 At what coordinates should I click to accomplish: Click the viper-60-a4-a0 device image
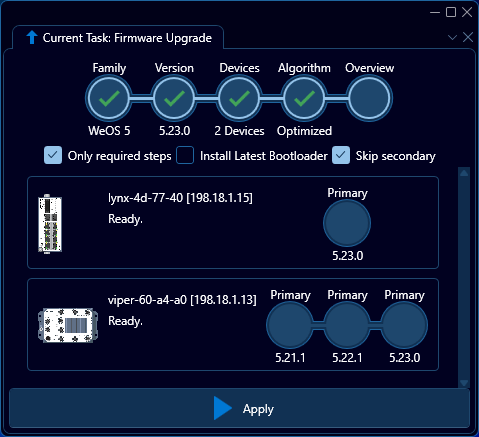pyautogui.click(x=68, y=325)
